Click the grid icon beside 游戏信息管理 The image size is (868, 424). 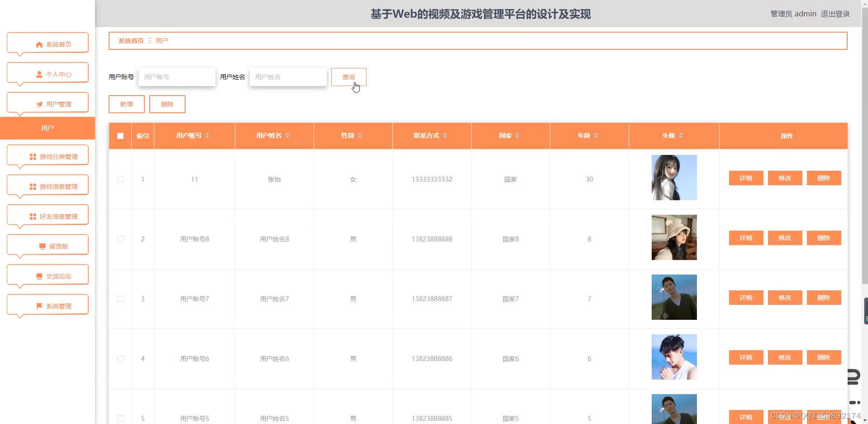tap(33, 187)
